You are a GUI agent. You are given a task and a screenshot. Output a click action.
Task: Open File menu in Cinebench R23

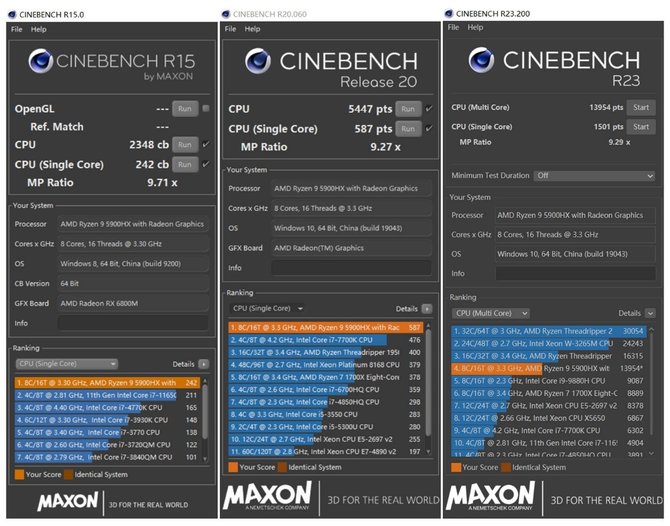point(453,27)
